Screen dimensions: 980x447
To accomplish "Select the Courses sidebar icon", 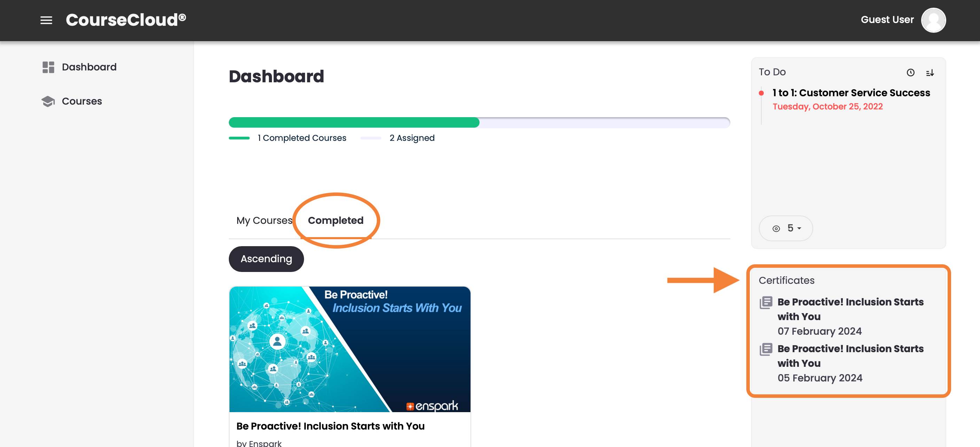I will click(48, 101).
